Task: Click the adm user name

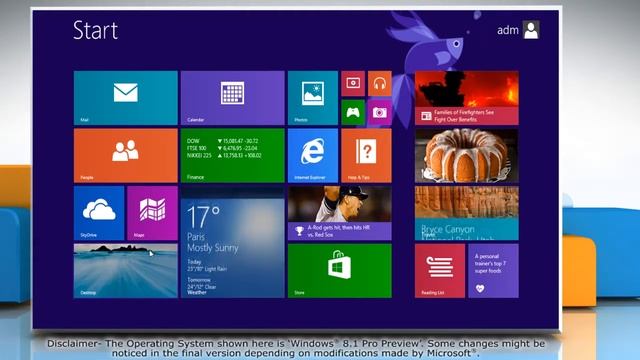Action: click(508, 30)
